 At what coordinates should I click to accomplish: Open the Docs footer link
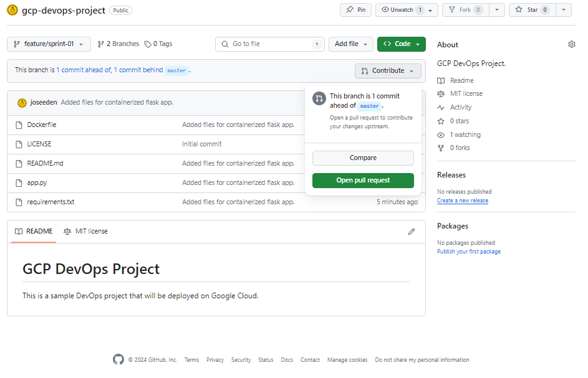(x=287, y=360)
